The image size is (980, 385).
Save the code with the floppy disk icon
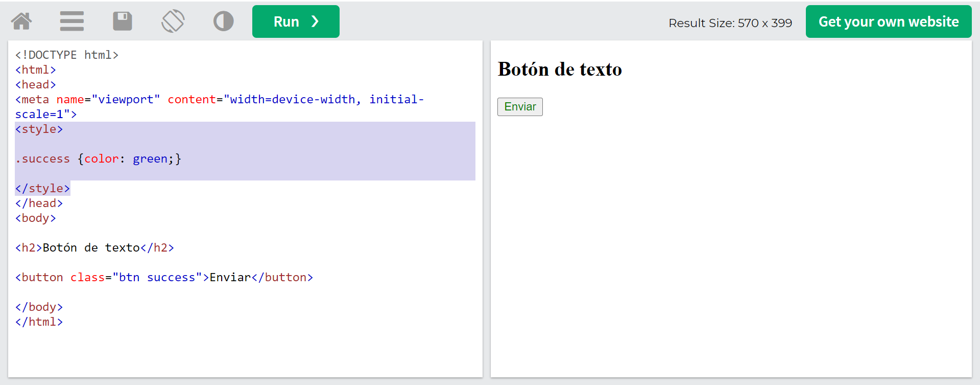click(122, 21)
